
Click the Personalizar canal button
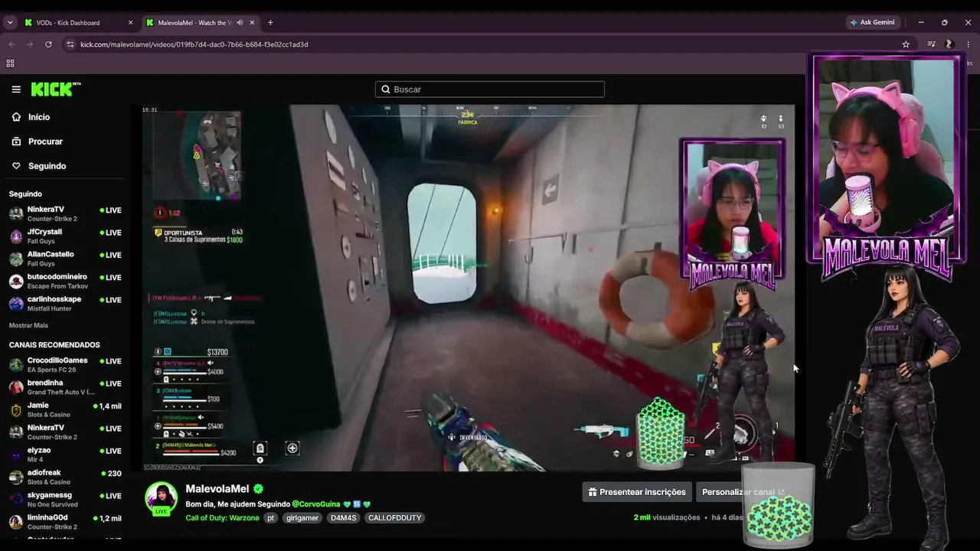pos(743,492)
